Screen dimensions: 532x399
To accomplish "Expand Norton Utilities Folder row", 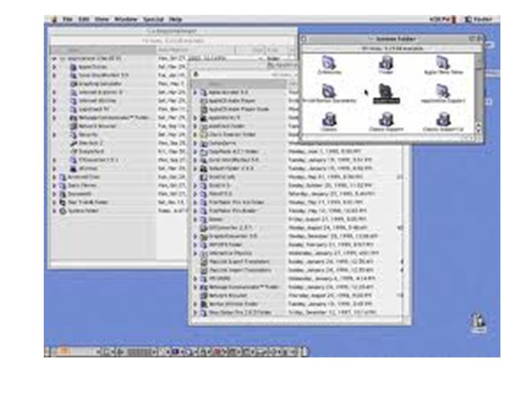I will pyautogui.click(x=196, y=304).
